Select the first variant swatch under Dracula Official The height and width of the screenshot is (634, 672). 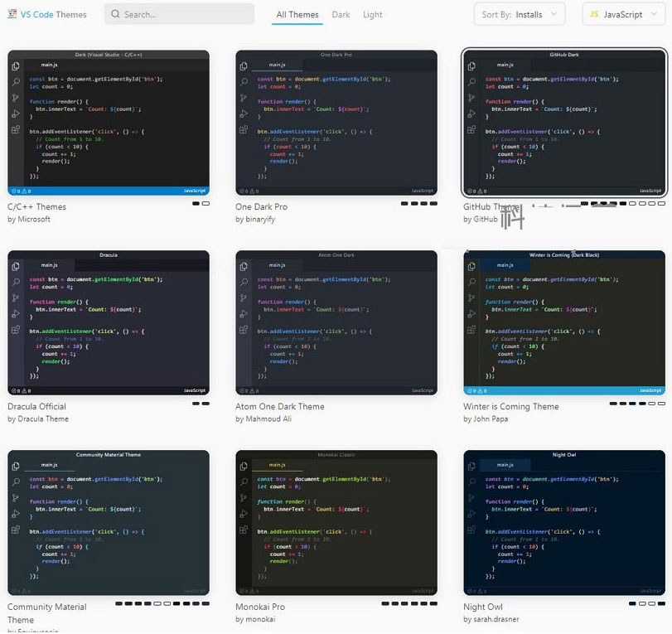pos(196,404)
